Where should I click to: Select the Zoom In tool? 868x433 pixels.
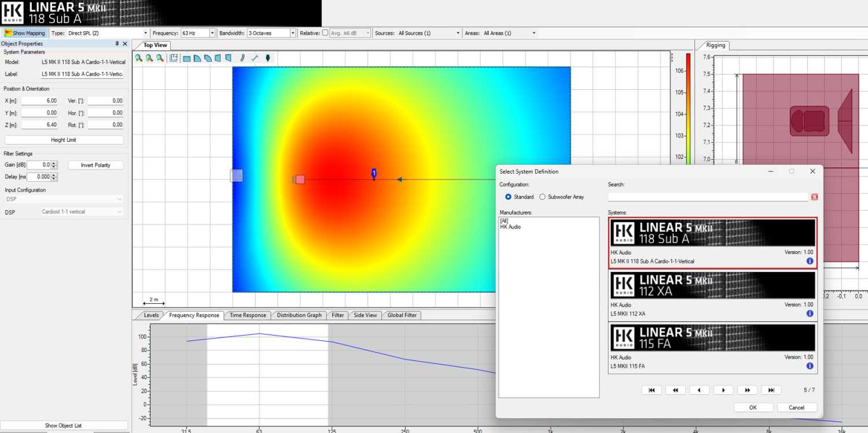139,58
